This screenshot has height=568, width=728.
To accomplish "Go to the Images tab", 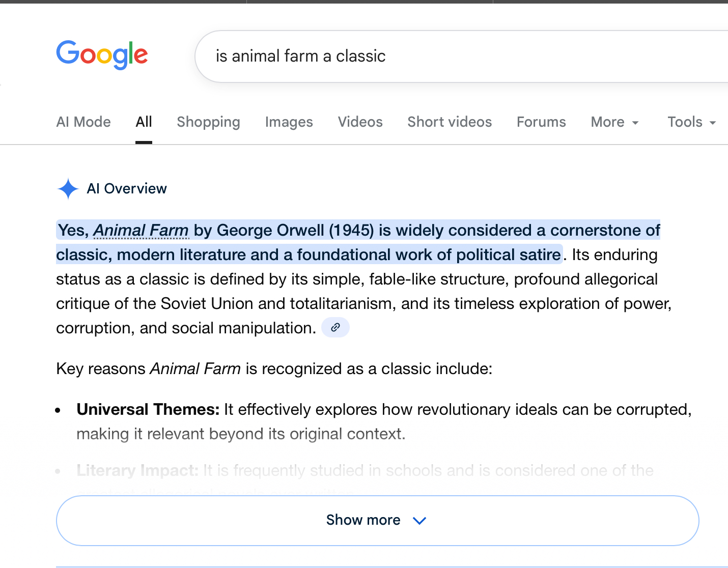I will (289, 122).
